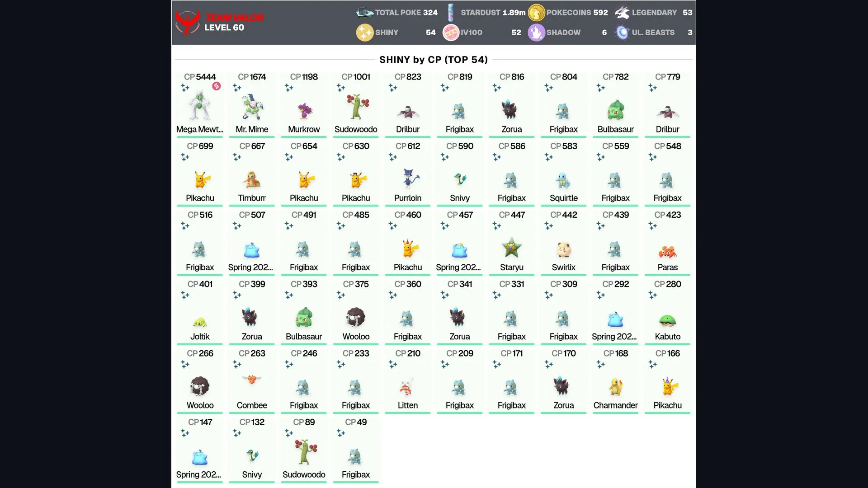Open the Frigibax CP 49 sprite
This screenshot has height=488, width=868.
[x=355, y=457]
